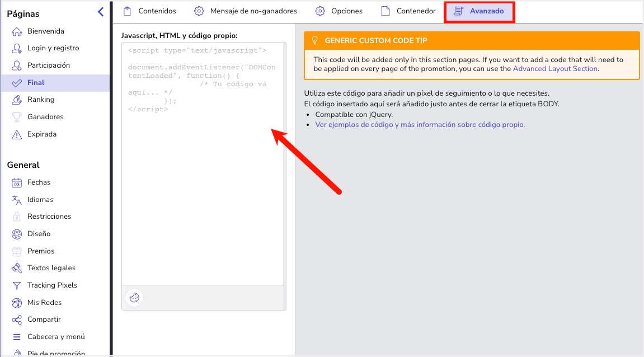The width and height of the screenshot is (644, 357).
Task: Click the Textos legales gavel icon
Action: pos(17,268)
